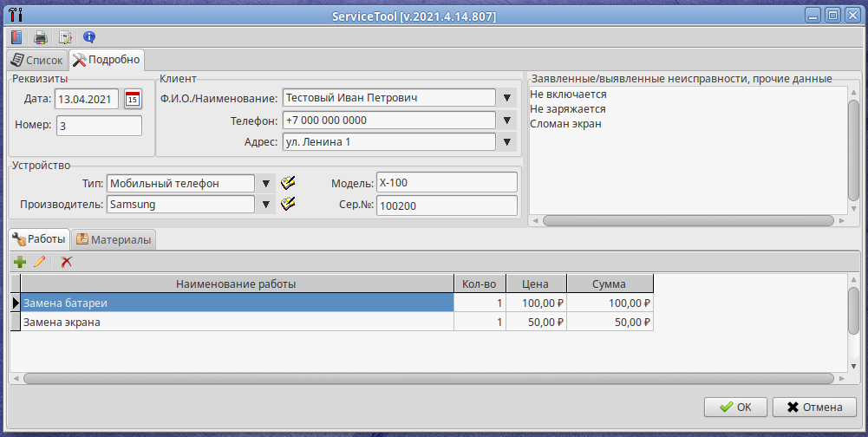
Task: Confirm with the OK button
Action: pyautogui.click(x=734, y=407)
